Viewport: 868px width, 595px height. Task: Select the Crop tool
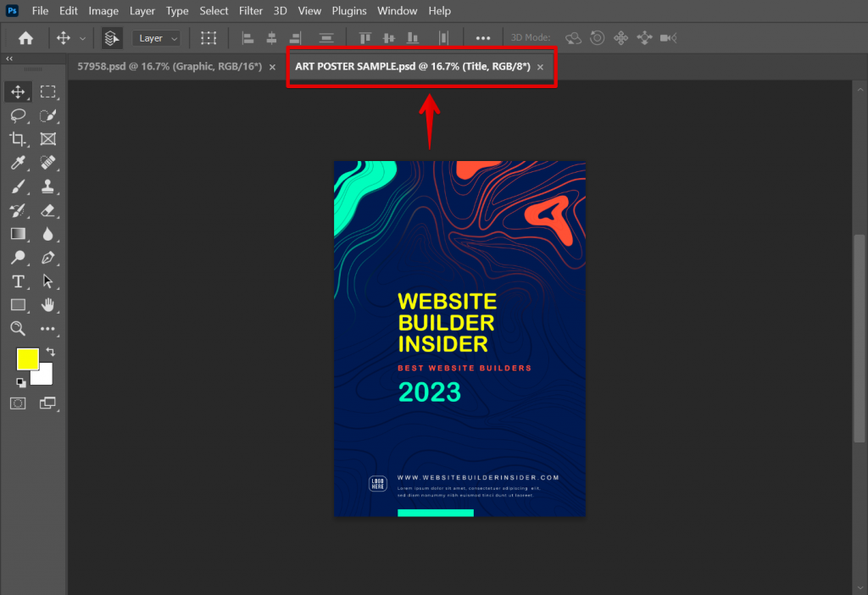click(18, 139)
